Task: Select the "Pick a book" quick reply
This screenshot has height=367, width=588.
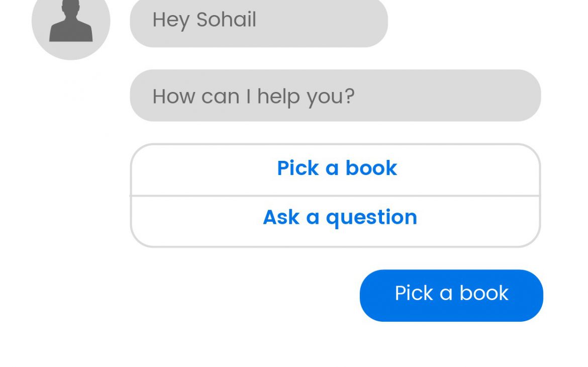Action: 336,169
